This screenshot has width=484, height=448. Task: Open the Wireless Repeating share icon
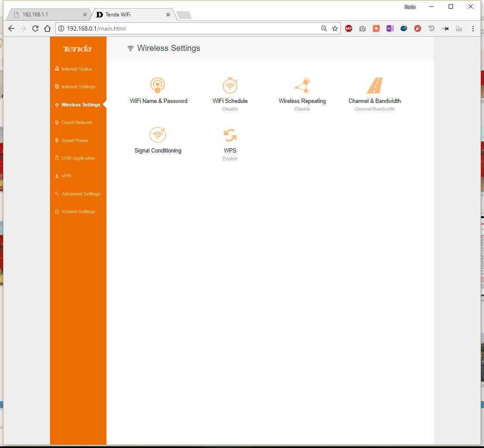click(302, 85)
